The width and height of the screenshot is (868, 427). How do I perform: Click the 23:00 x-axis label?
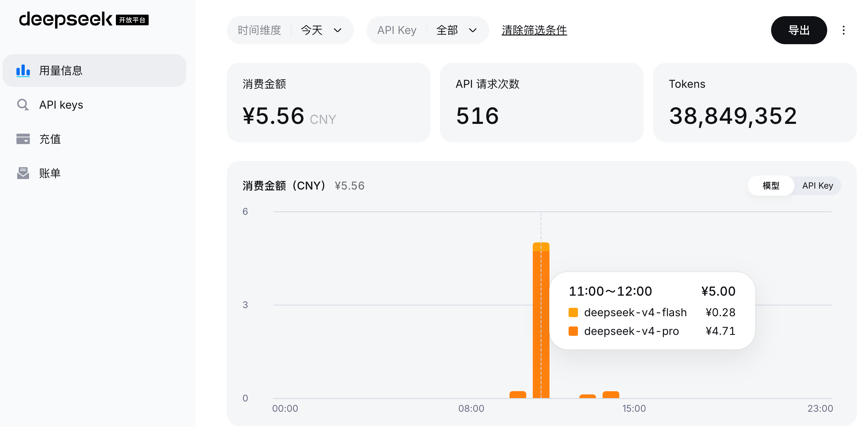[x=820, y=409]
